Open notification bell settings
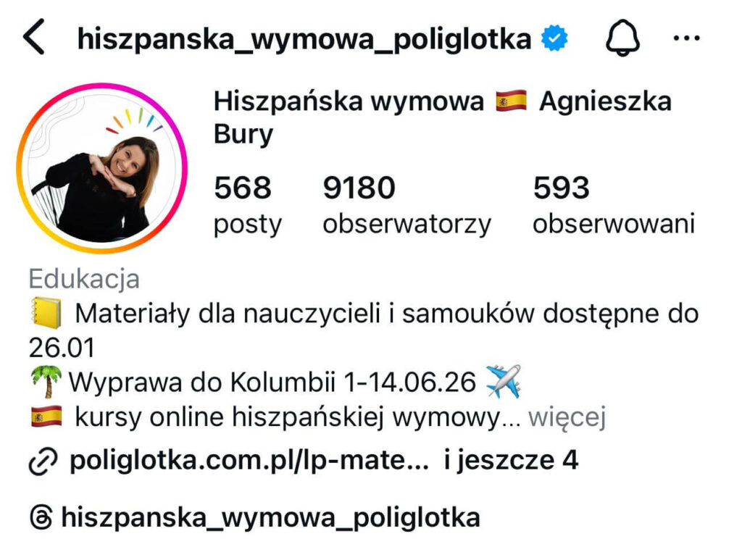This screenshot has height=560, width=742. coord(622,38)
